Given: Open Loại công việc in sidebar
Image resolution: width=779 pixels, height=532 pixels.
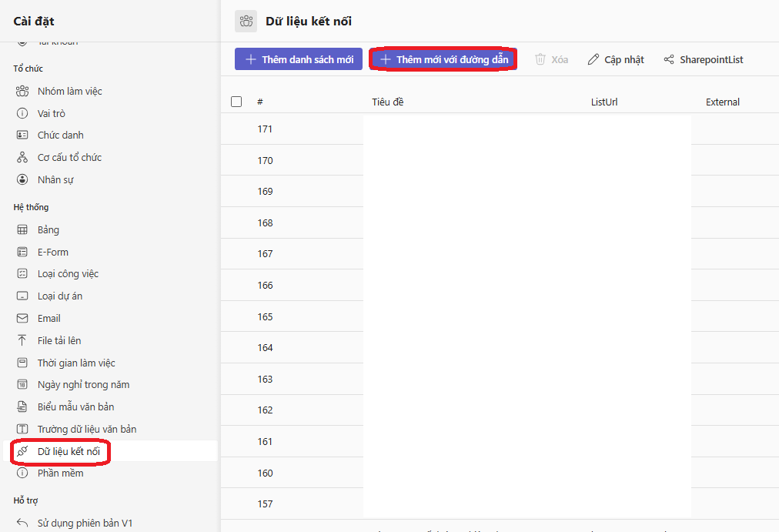Looking at the screenshot, I should [x=68, y=274].
